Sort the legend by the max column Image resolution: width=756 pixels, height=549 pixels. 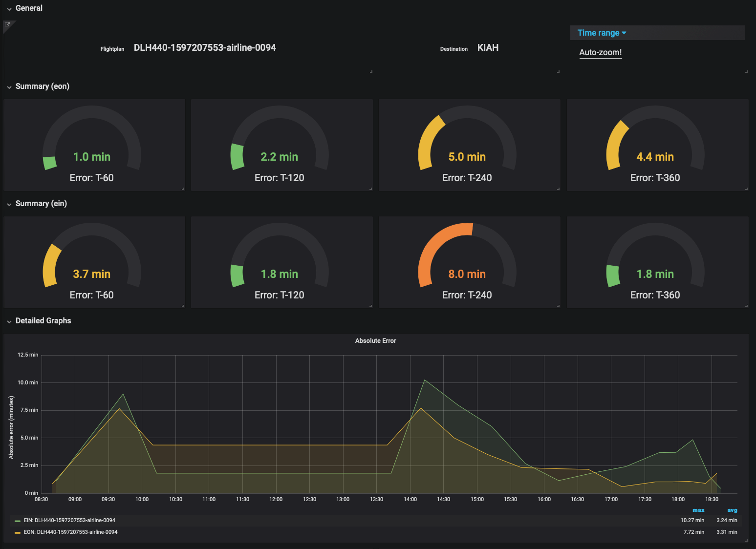click(x=698, y=510)
